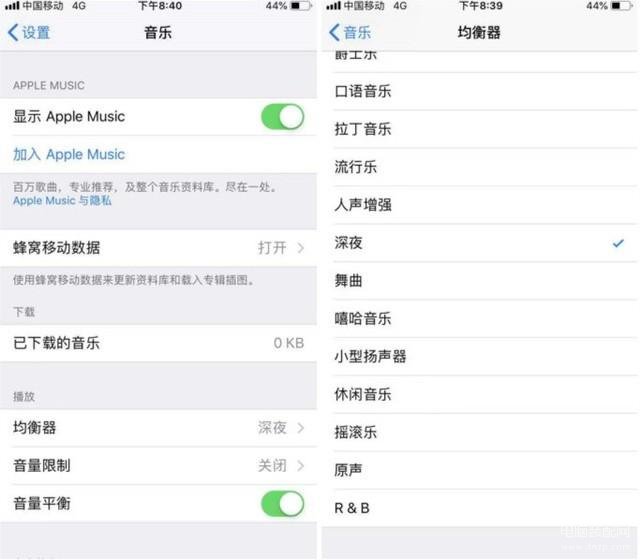This screenshot has height=560, width=640.
Task: Tap the 加入 Apple Music link
Action: [x=69, y=154]
